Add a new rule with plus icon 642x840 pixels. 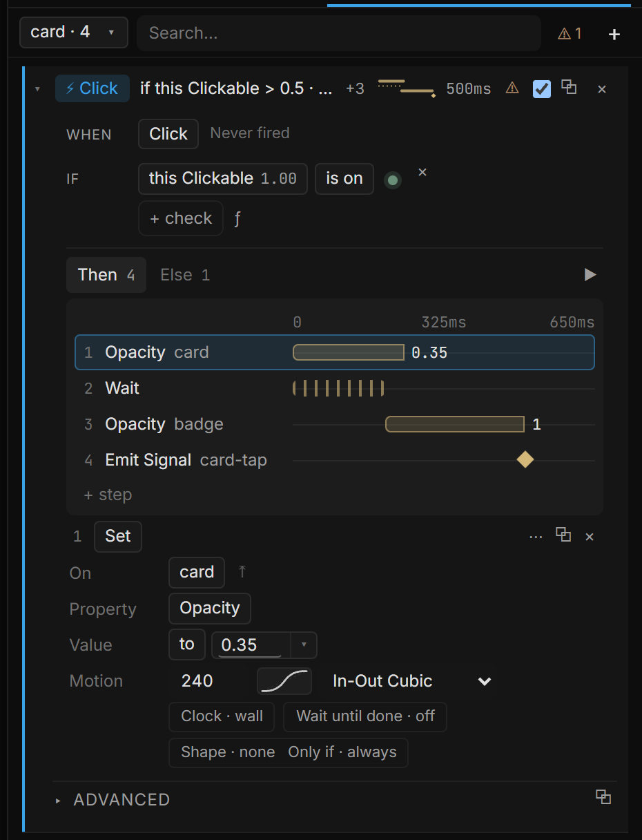614,34
